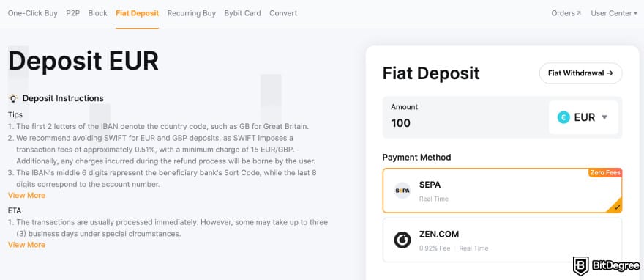The height and width of the screenshot is (280, 644).
Task: Select the Fiat Deposit tab
Action: coord(137,13)
